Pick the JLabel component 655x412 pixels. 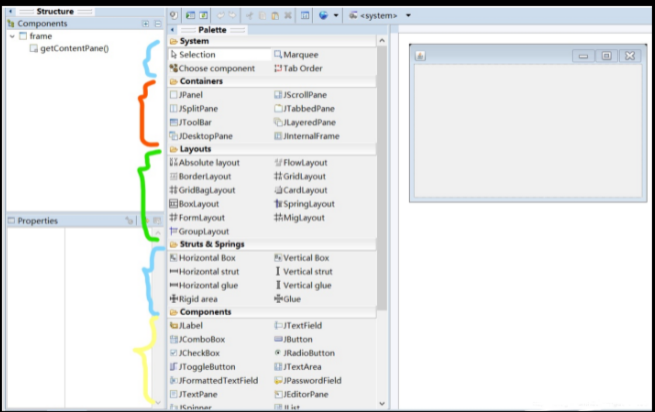pyautogui.click(x=186, y=326)
